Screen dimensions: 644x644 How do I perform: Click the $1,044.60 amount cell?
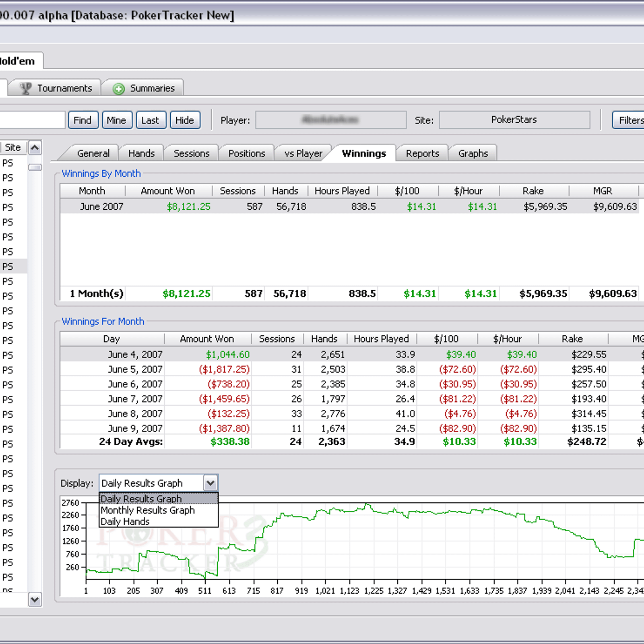tap(228, 354)
